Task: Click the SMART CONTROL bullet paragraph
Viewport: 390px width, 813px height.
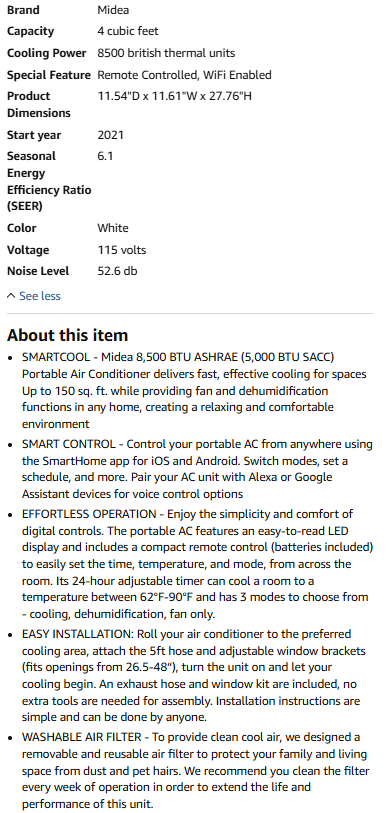Action: point(197,469)
